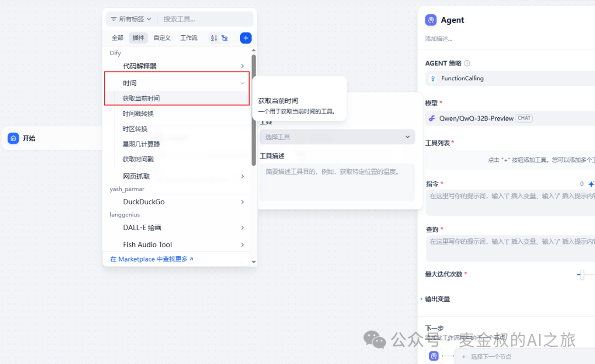Switch to the tree view icon
Image resolution: width=595 pixels, height=364 pixels.
tap(225, 38)
